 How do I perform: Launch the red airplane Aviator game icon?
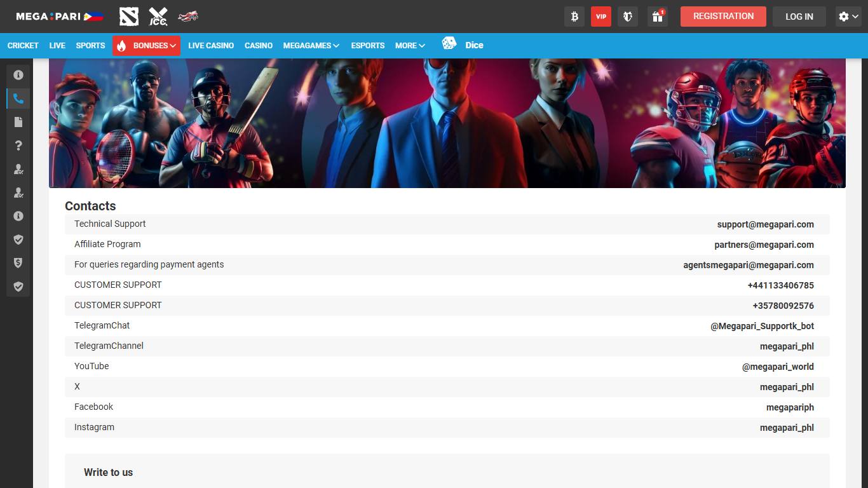tap(188, 16)
